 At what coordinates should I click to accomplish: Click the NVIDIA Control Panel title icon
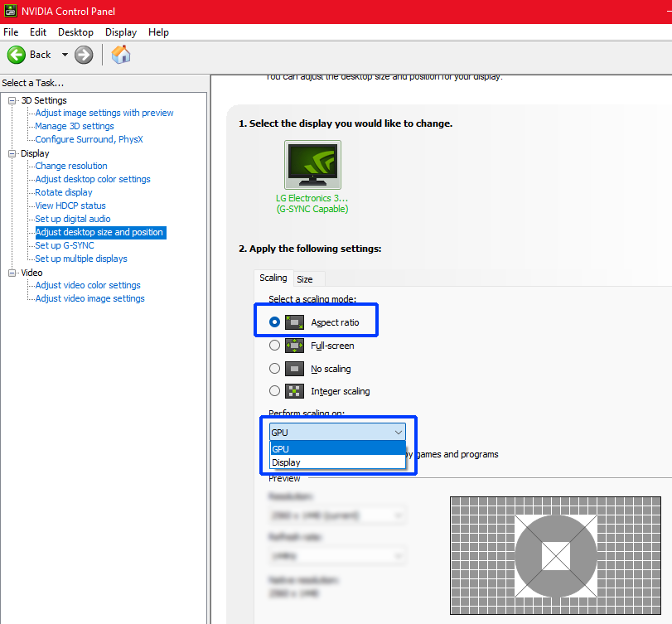coord(10,11)
